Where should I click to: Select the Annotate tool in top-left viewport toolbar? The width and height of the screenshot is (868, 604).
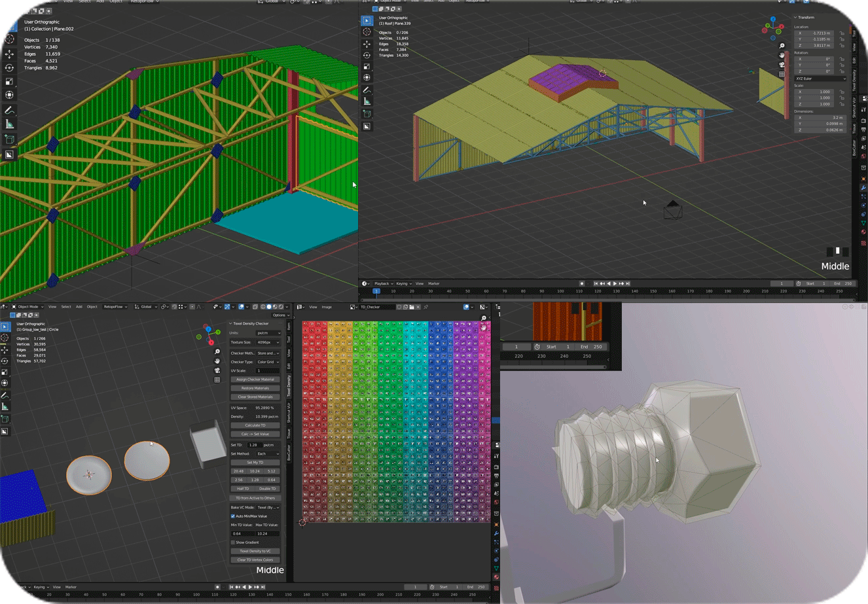[x=9, y=111]
